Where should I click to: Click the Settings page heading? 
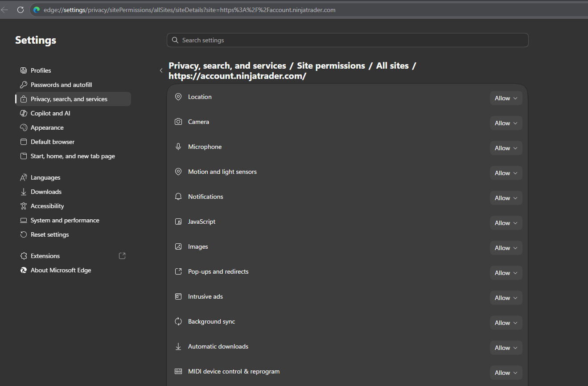(x=36, y=40)
